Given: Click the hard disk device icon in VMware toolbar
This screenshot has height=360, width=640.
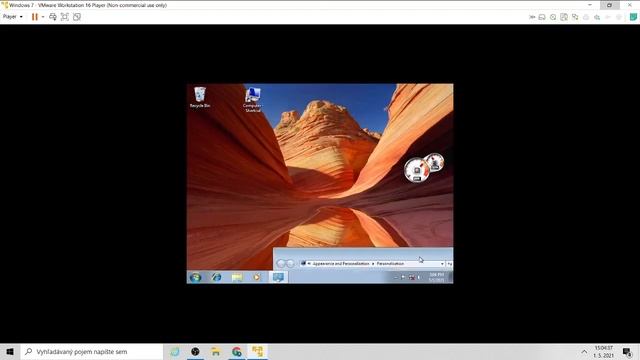Looking at the screenshot, I should click(542, 17).
